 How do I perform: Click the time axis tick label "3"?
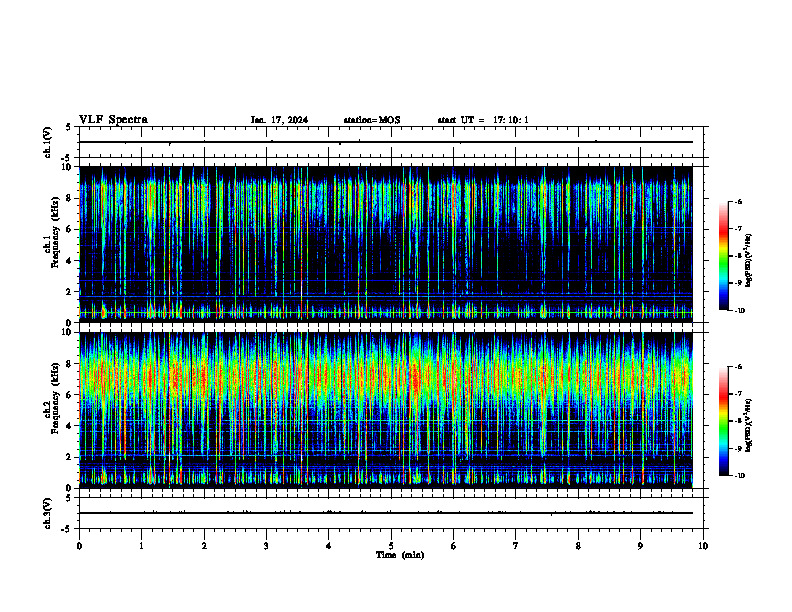click(266, 546)
